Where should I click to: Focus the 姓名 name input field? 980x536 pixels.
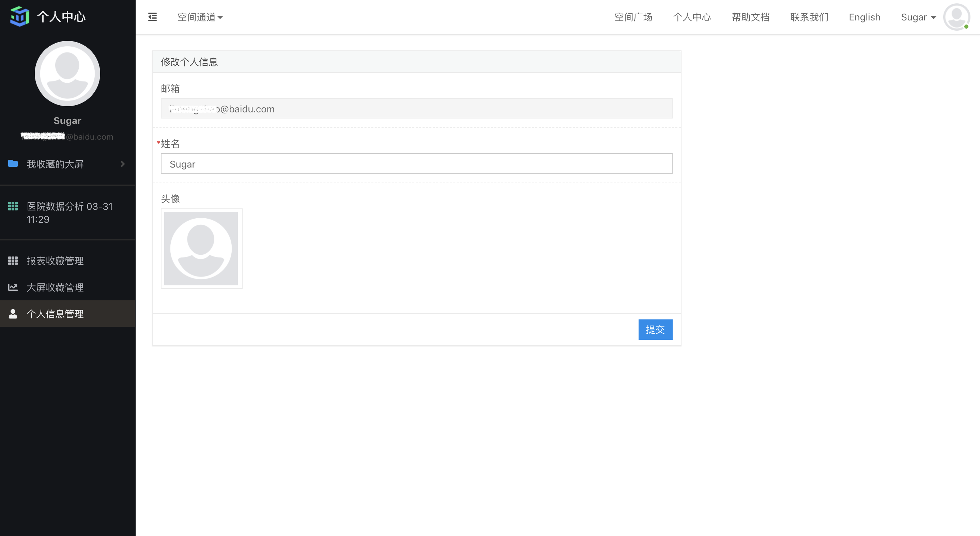point(416,163)
